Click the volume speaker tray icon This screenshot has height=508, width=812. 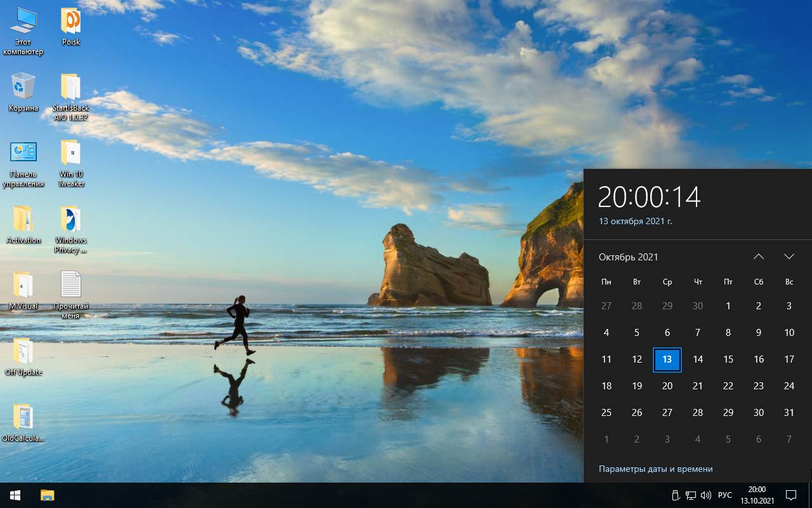pyautogui.click(x=706, y=495)
